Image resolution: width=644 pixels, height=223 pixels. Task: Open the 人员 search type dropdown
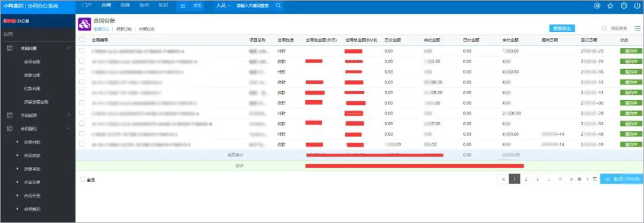224,6
